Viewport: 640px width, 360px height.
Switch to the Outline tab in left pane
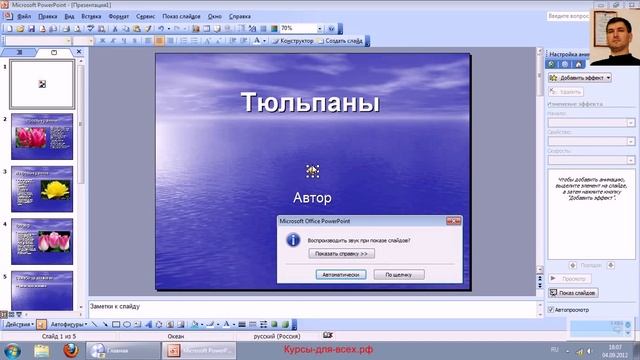click(x=19, y=52)
